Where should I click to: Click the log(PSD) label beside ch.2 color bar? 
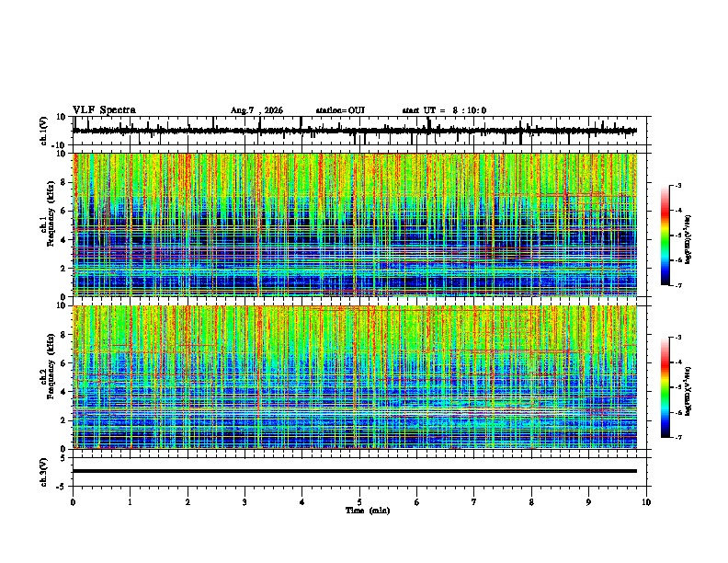click(x=688, y=391)
